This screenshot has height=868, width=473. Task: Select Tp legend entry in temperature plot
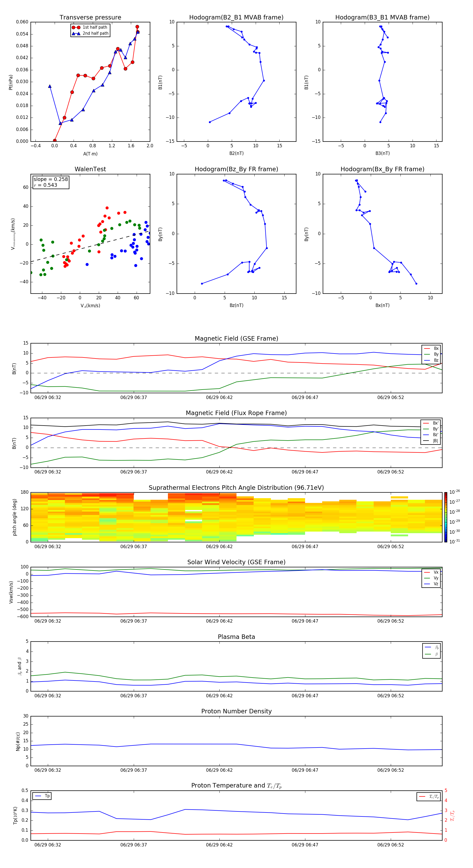pos(42,796)
